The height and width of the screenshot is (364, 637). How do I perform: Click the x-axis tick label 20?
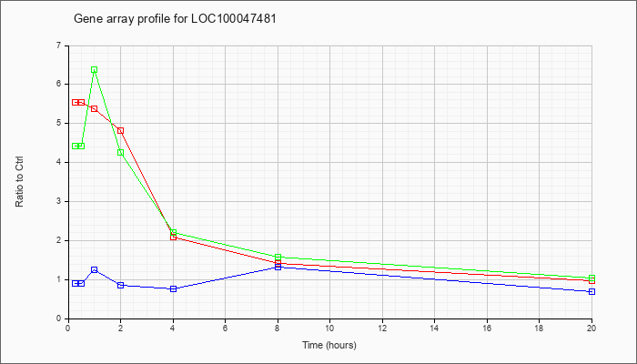[x=591, y=328]
